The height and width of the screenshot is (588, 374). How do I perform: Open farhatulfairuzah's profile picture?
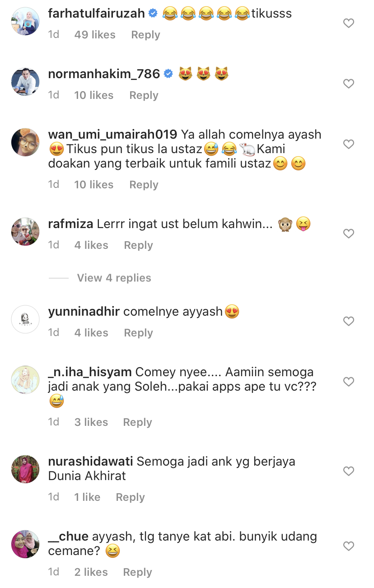point(25,21)
